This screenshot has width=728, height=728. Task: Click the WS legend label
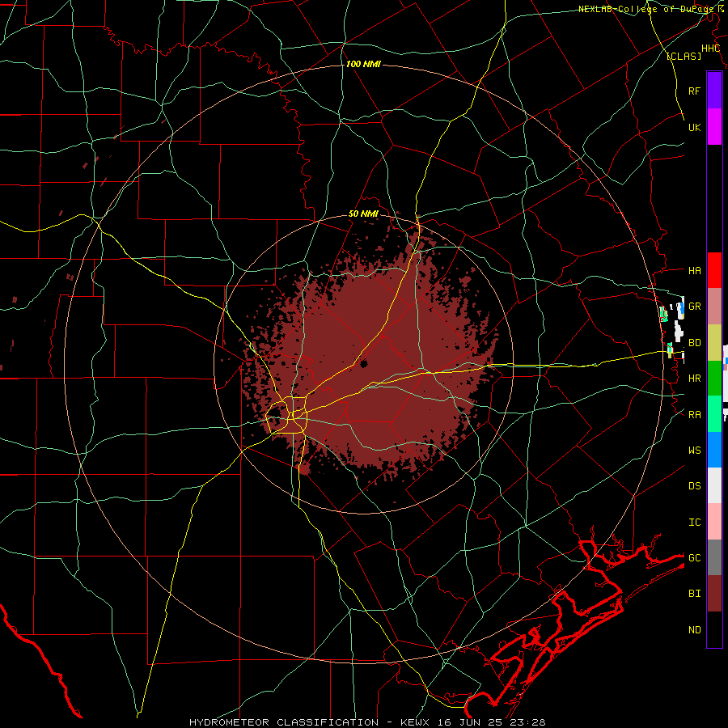pyautogui.click(x=694, y=451)
